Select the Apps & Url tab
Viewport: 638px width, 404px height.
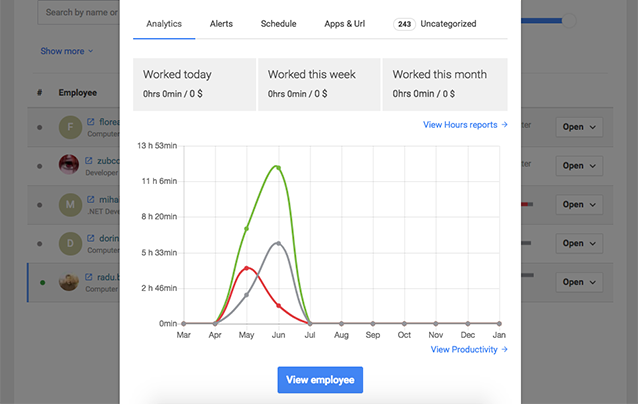coord(344,24)
